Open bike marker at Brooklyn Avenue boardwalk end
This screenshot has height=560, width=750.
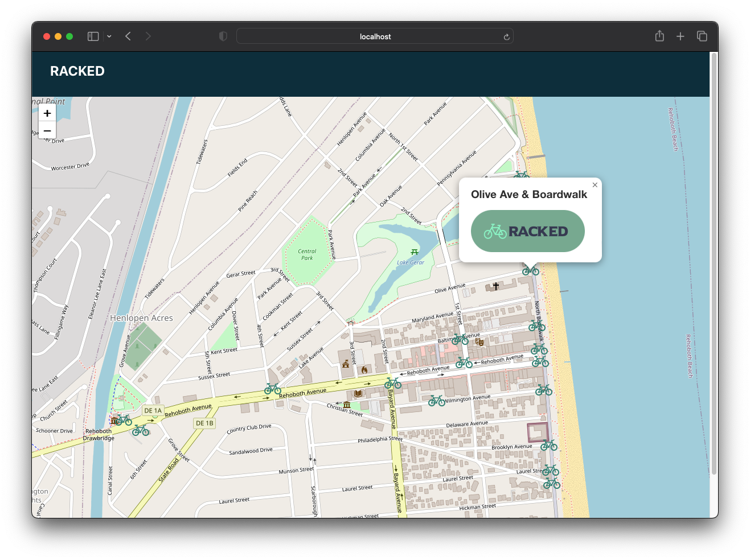(x=549, y=445)
